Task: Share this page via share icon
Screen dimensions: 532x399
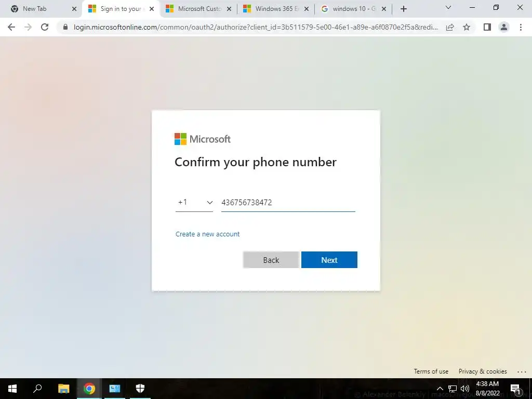Action: [x=450, y=27]
